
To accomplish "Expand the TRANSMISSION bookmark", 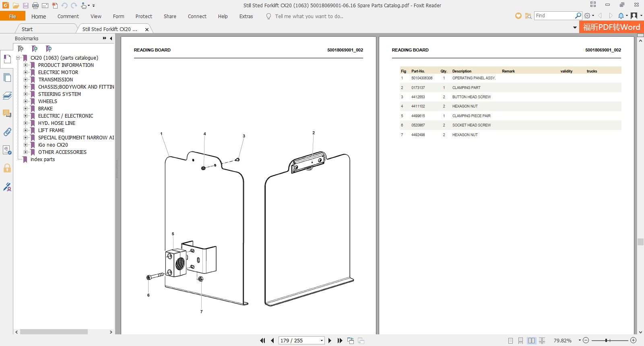I will [26, 80].
